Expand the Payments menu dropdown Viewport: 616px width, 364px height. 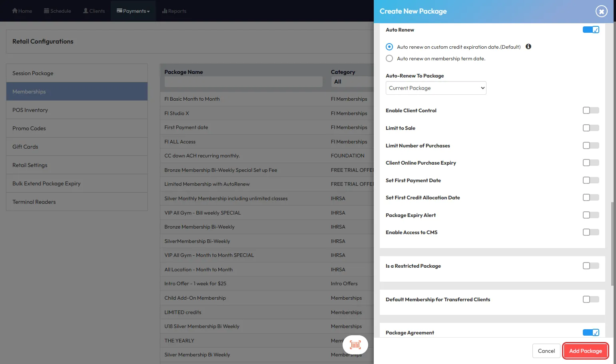(133, 11)
